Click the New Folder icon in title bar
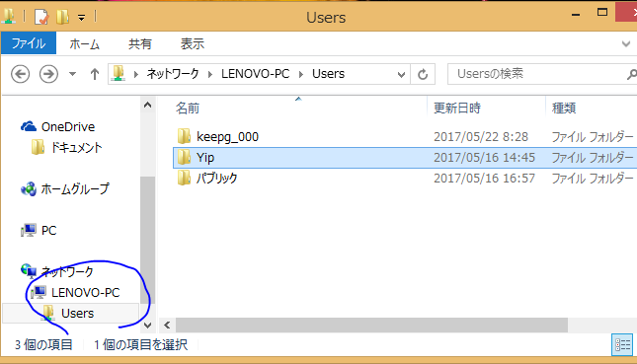This screenshot has height=364, width=637. (x=62, y=17)
